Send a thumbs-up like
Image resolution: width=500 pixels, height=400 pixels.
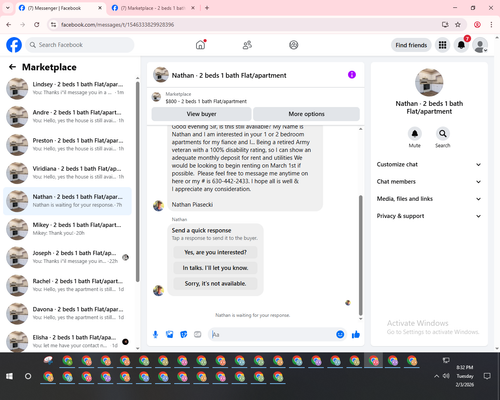(356, 334)
